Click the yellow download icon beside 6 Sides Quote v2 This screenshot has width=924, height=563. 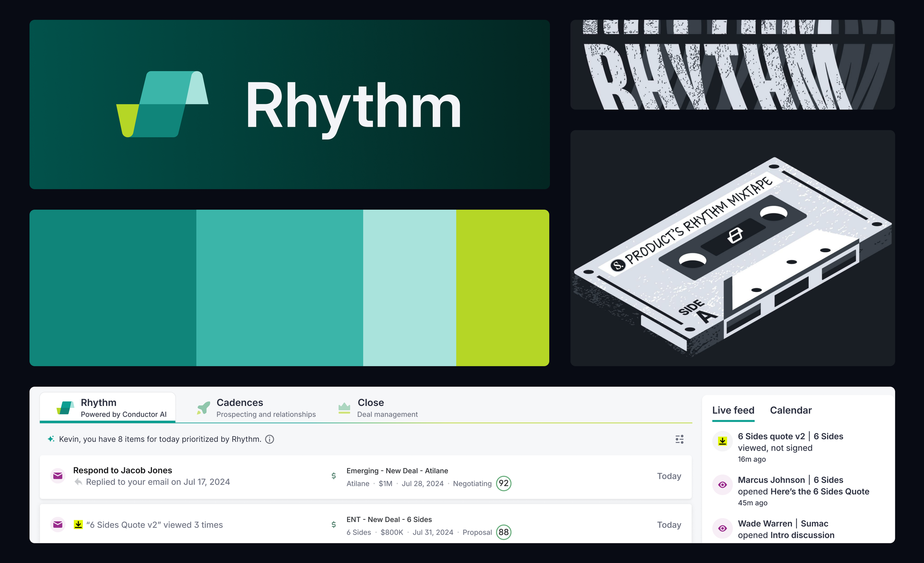pyautogui.click(x=78, y=524)
